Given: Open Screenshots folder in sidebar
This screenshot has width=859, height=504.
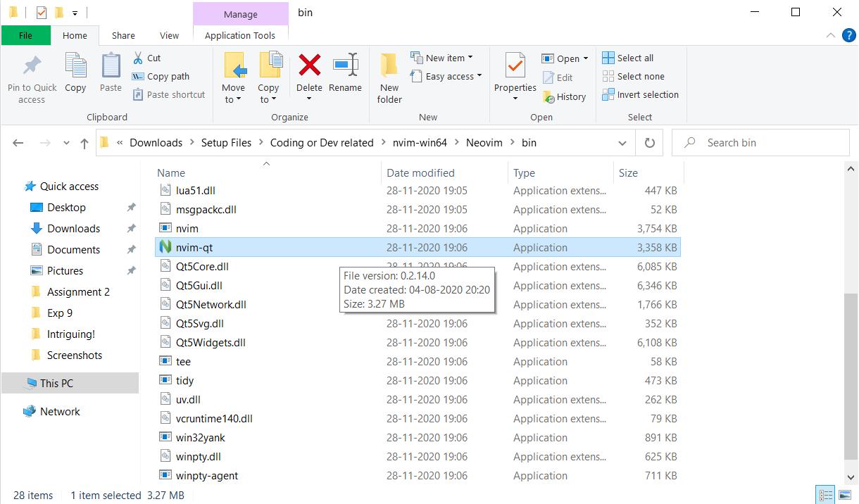Looking at the screenshot, I should (75, 355).
